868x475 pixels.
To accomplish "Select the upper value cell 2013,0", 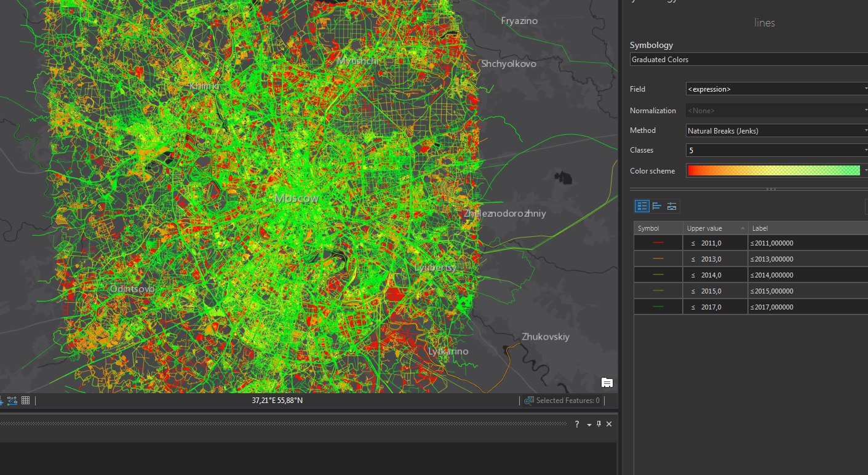I will tap(715, 259).
